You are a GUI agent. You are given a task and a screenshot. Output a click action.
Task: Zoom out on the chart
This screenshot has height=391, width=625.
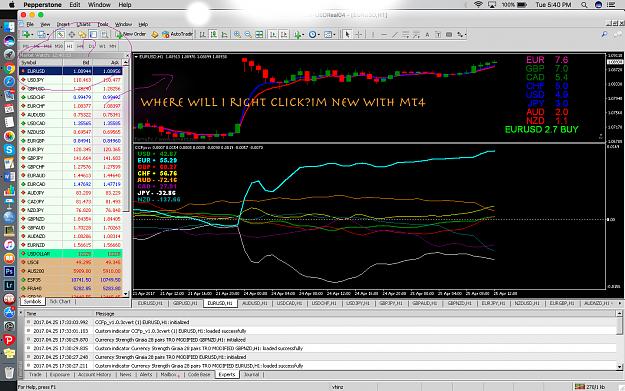pos(248,35)
